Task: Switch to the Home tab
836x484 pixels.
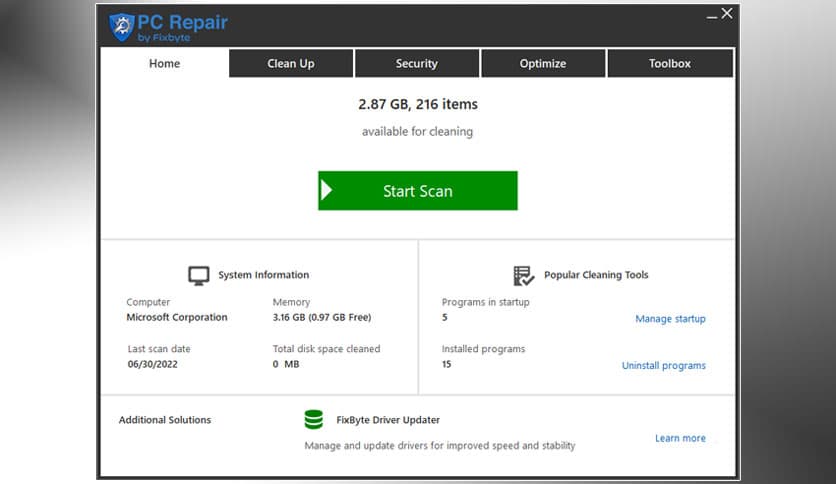Action: click(164, 63)
